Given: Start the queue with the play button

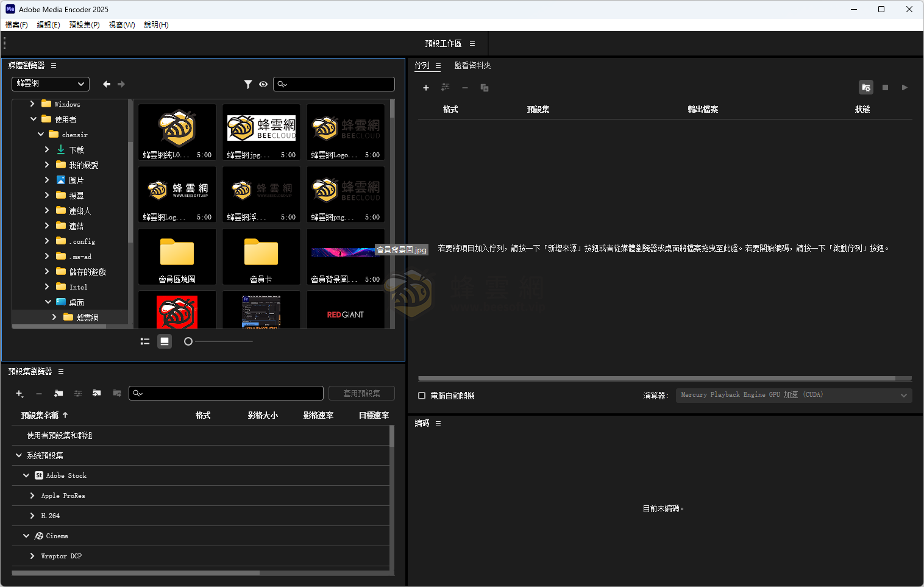Looking at the screenshot, I should click(x=904, y=88).
